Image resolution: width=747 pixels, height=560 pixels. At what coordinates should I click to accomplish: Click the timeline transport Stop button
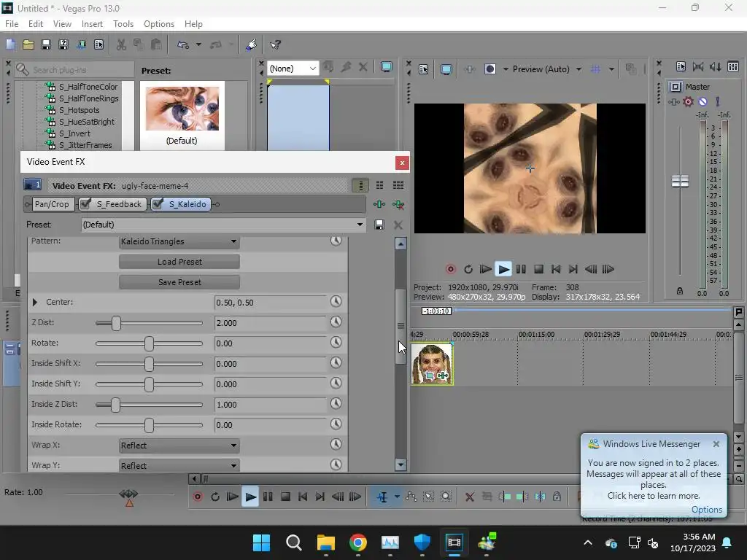[285, 497]
